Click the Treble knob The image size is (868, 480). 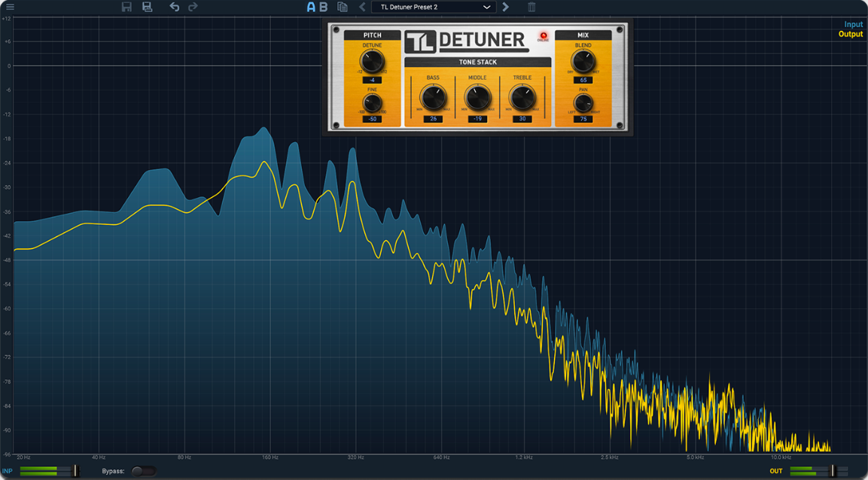pos(522,97)
